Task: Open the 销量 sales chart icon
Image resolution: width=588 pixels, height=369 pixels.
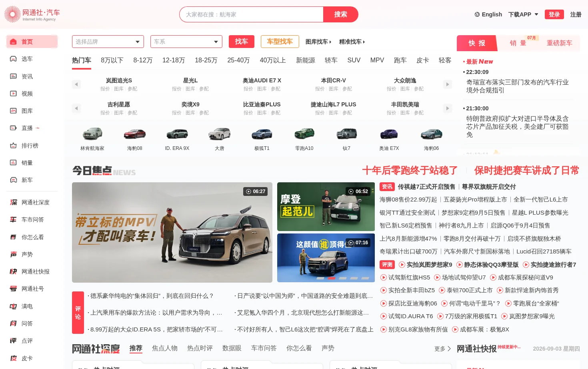Action: point(13,163)
